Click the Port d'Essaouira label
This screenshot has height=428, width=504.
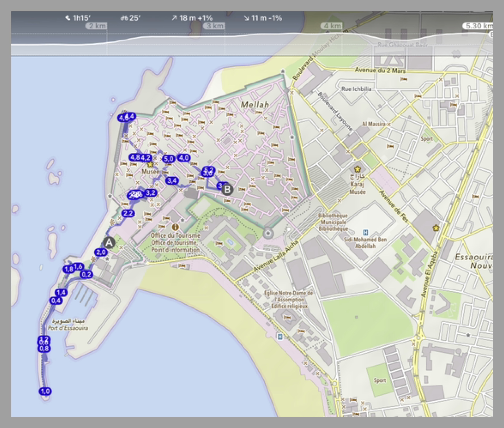click(x=68, y=328)
